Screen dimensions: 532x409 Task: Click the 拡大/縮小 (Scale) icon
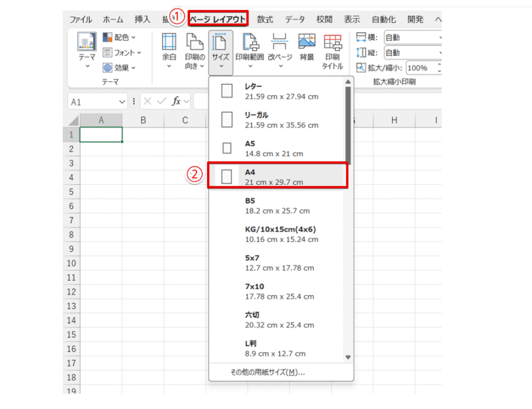coord(361,66)
